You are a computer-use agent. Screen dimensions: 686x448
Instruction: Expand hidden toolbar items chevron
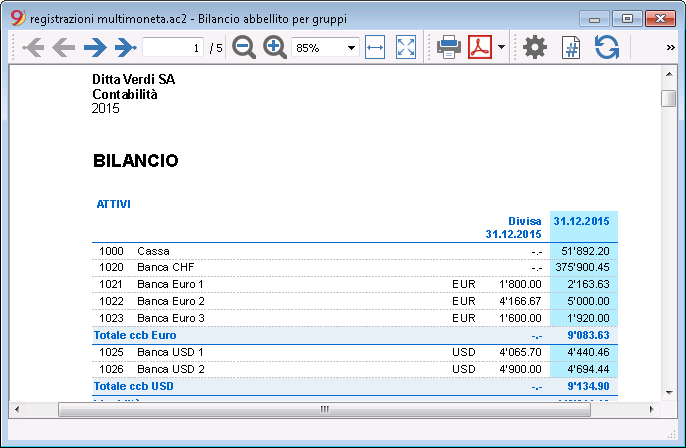[670, 47]
